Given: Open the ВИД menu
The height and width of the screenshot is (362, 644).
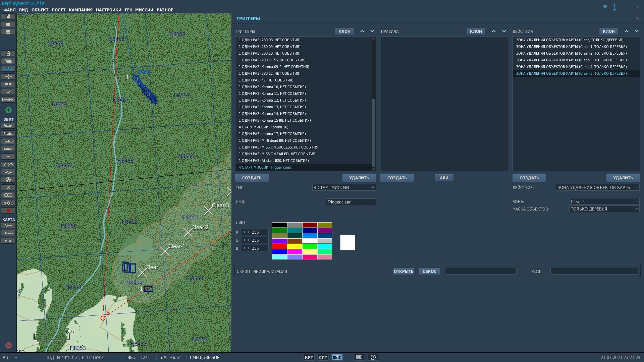Looking at the screenshot, I should click(x=23, y=10).
